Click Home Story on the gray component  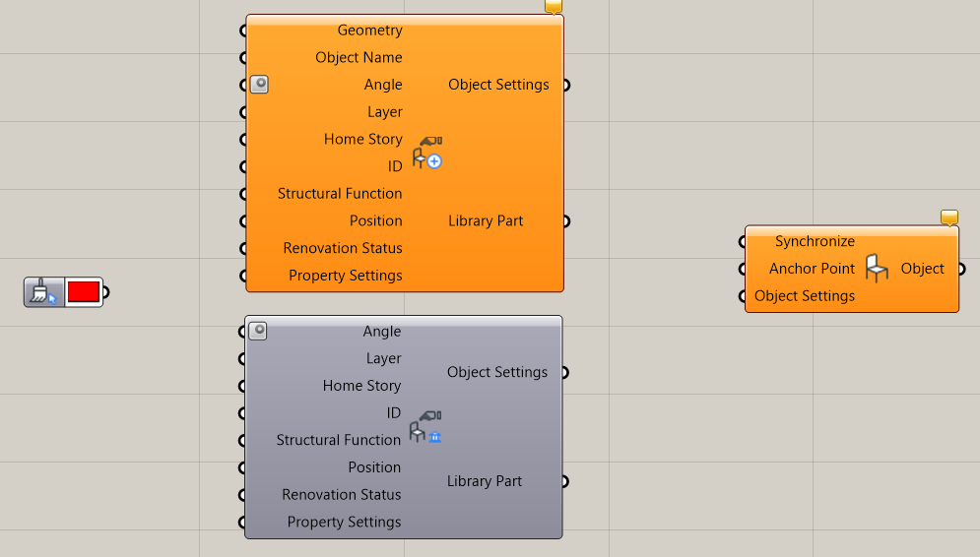point(361,386)
